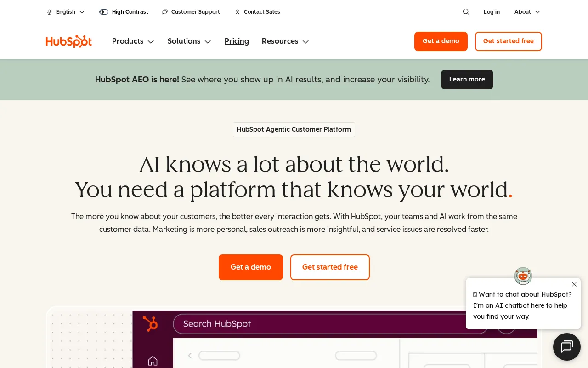Click Customer Support link
Image resolution: width=588 pixels, height=368 pixels.
(196, 12)
